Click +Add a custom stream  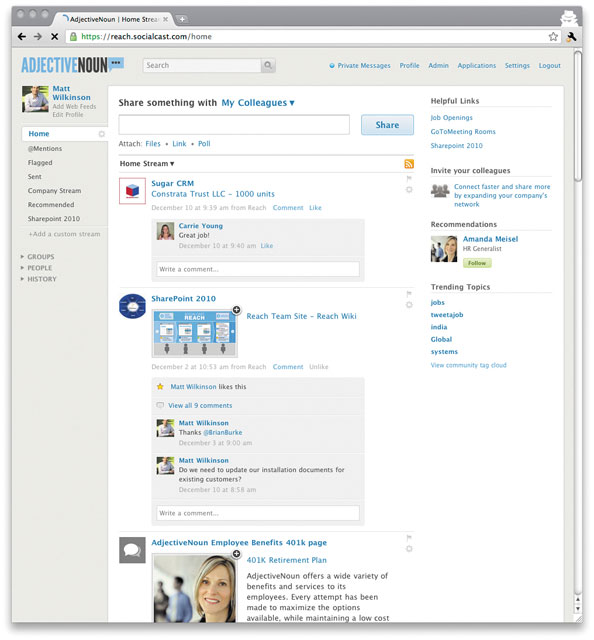coord(64,234)
